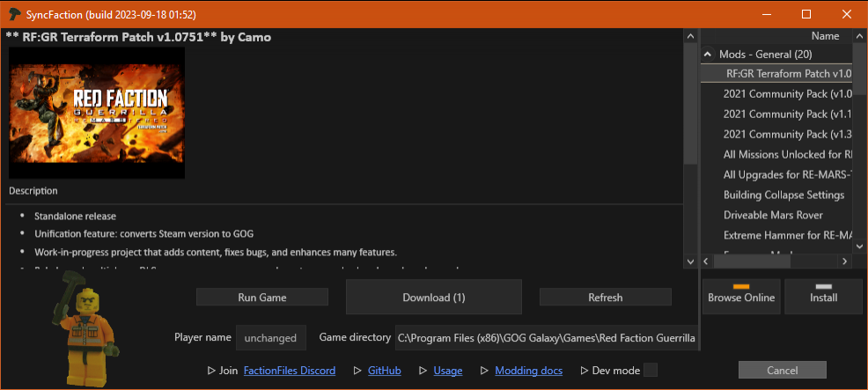Collapse the Mods - General (20) group
The width and height of the screenshot is (868, 390).
[x=708, y=54]
